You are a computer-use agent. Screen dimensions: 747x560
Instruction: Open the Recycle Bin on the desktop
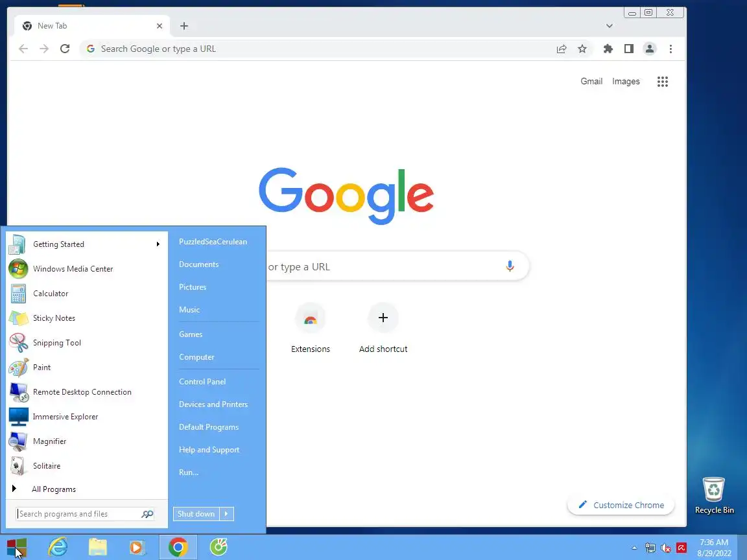click(714, 495)
